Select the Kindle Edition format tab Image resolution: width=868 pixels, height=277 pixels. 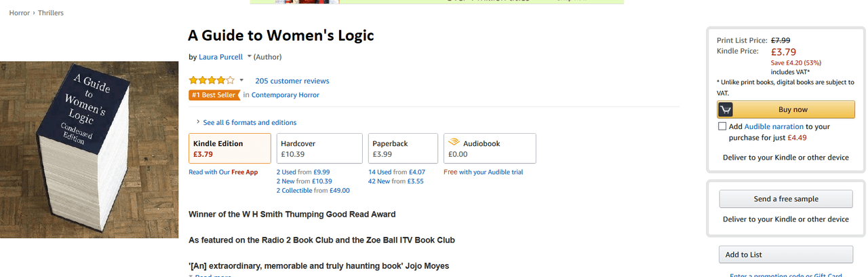click(x=230, y=149)
